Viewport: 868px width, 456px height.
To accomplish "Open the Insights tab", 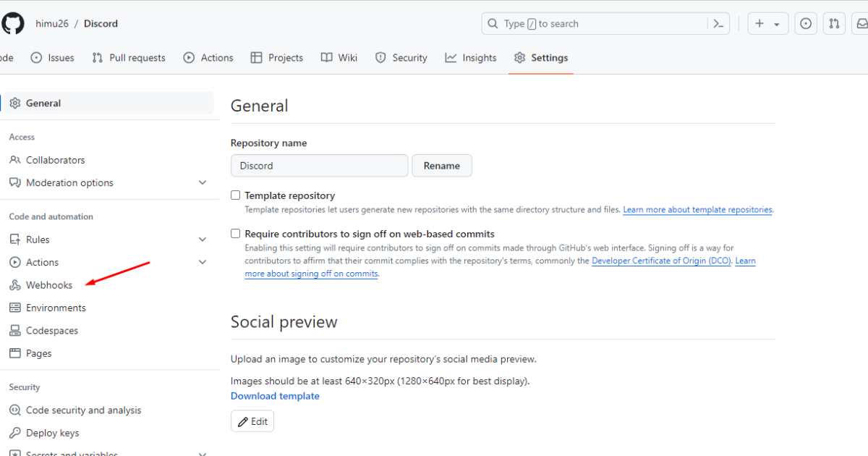I will 471,58.
